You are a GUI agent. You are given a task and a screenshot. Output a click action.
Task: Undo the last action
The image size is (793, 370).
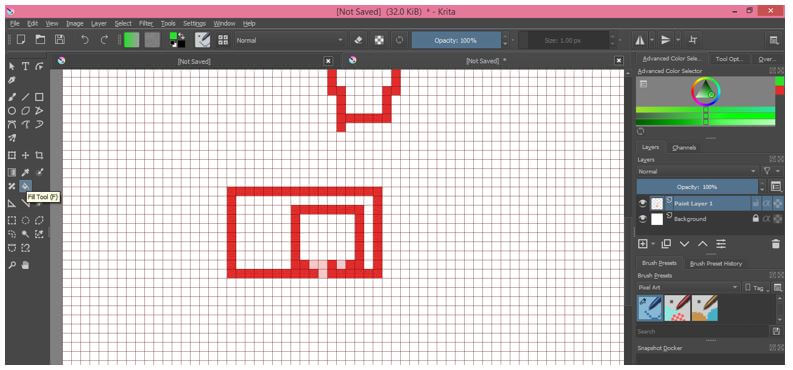tap(85, 40)
